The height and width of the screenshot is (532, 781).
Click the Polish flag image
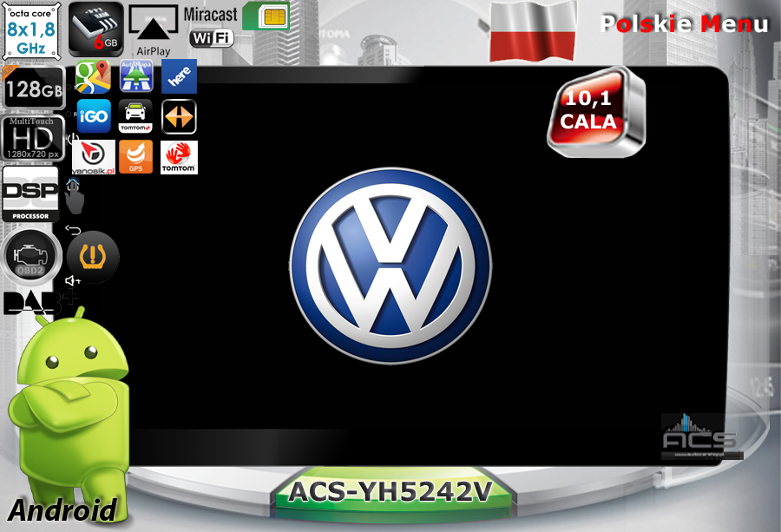click(x=533, y=31)
